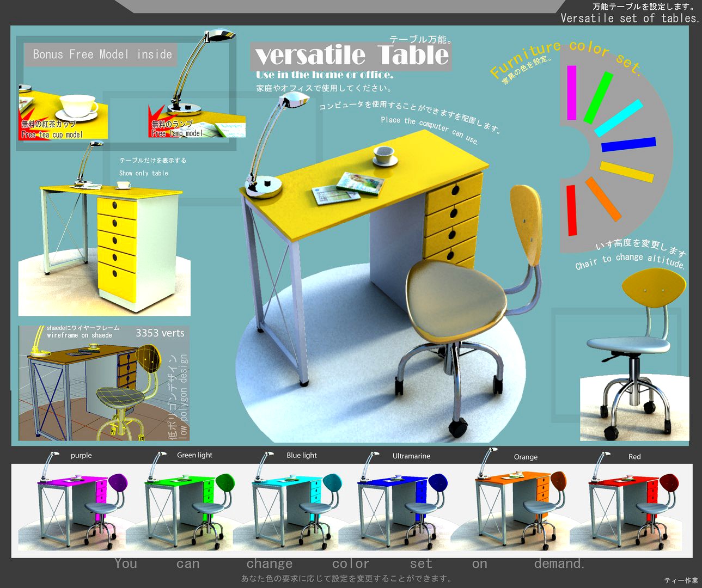Click the 'purple' label
This screenshot has height=588, width=702.
[81, 455]
